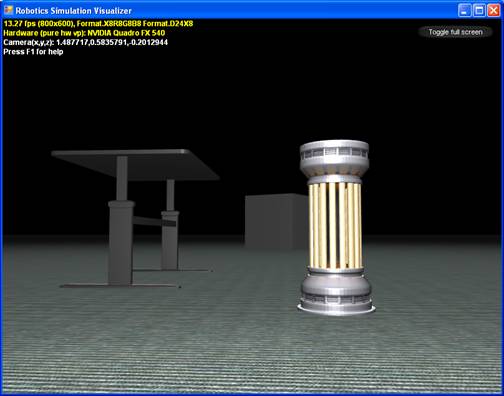Select the table object in the scene

135,218
